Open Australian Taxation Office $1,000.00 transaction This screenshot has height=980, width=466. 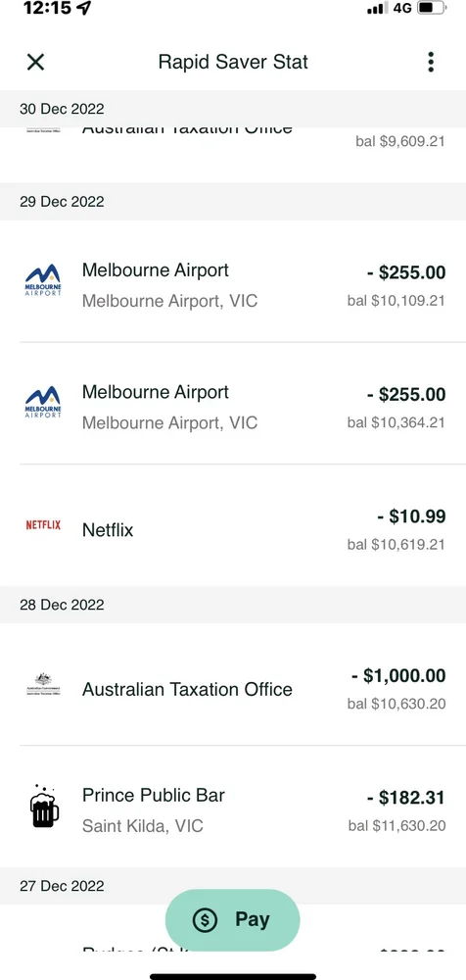233,684
